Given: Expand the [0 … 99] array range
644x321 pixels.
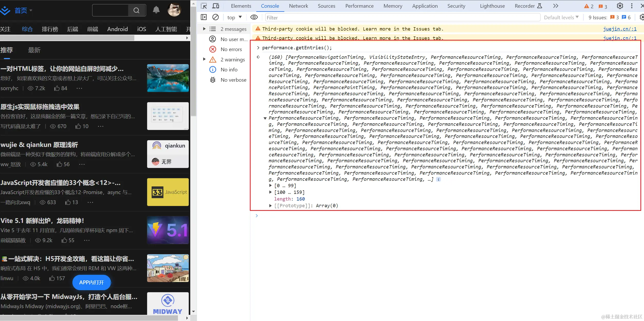Looking at the screenshot, I should tap(270, 185).
